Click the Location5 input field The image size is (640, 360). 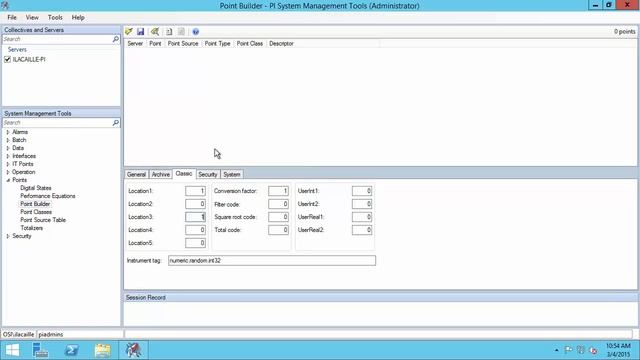click(196, 243)
